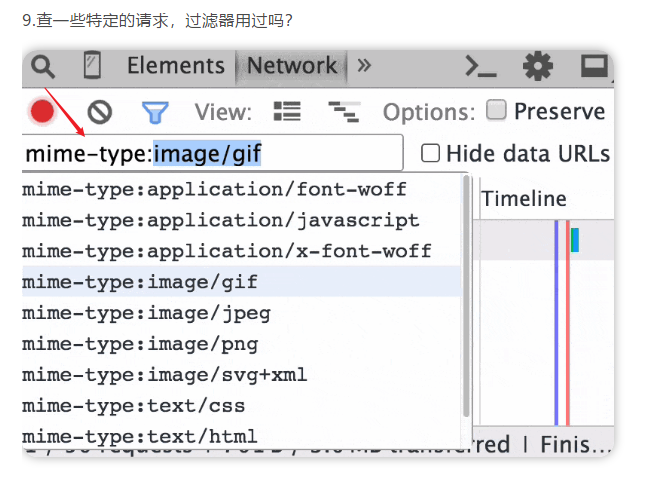Enable the Preserve log checkbox
The image size is (665, 479).
[496, 110]
